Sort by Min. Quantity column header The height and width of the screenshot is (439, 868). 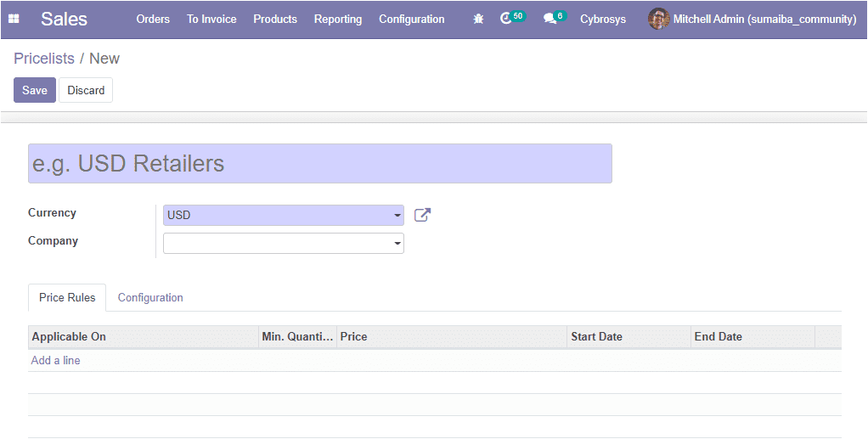[x=298, y=336]
